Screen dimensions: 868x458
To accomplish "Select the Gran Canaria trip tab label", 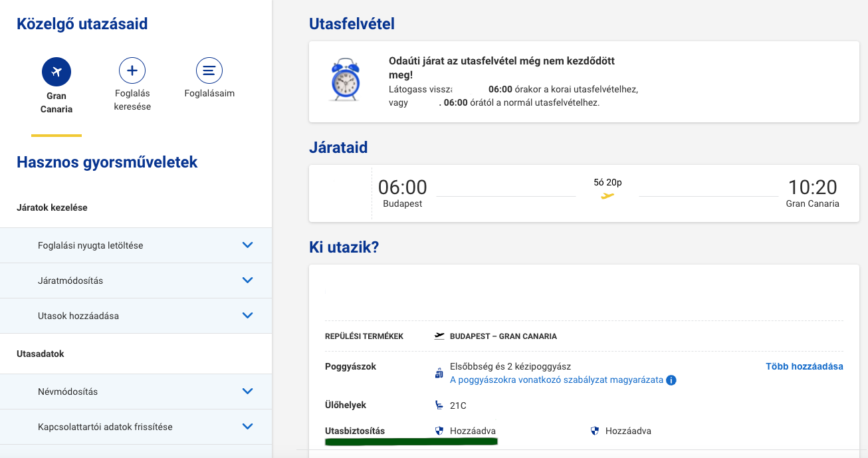I will click(56, 102).
